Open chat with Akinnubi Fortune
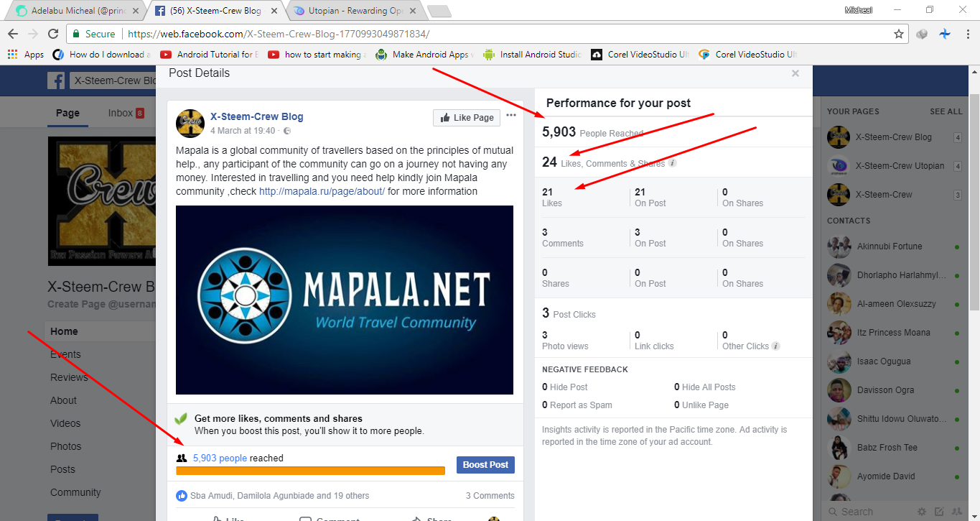980x521 pixels. coord(894,246)
